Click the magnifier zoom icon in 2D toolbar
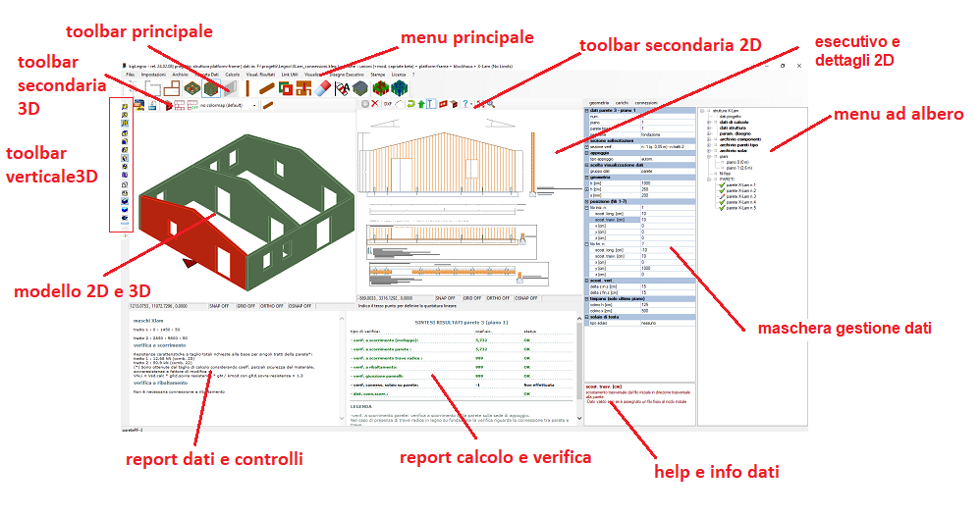Viewport: 980px width, 517px height. coord(490,103)
